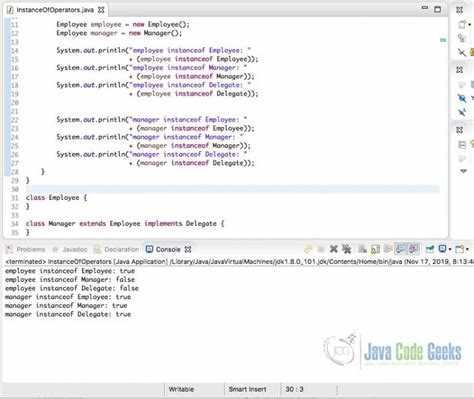The height and width of the screenshot is (399, 474).
Task: Click the Clear Console icon
Action: (x=362, y=249)
